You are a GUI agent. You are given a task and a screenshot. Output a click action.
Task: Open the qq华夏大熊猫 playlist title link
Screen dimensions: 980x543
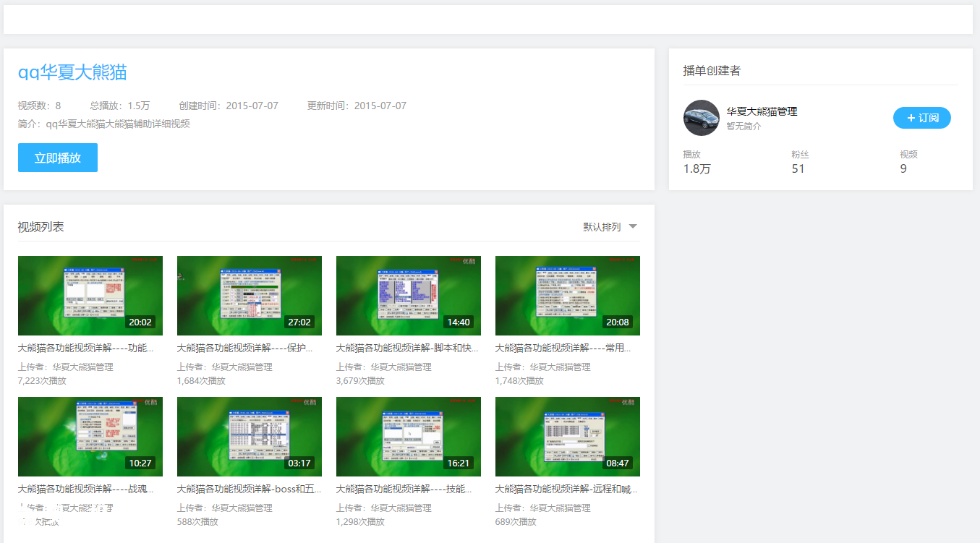coord(72,72)
